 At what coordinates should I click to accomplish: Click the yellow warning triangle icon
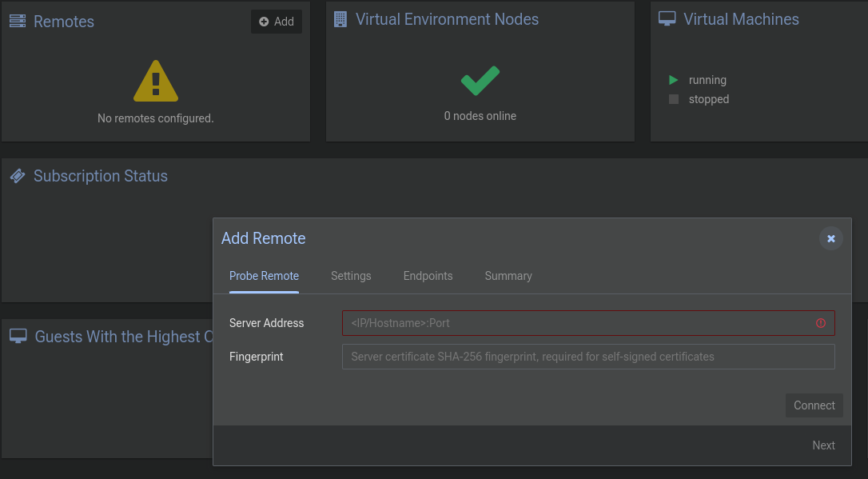(x=156, y=82)
